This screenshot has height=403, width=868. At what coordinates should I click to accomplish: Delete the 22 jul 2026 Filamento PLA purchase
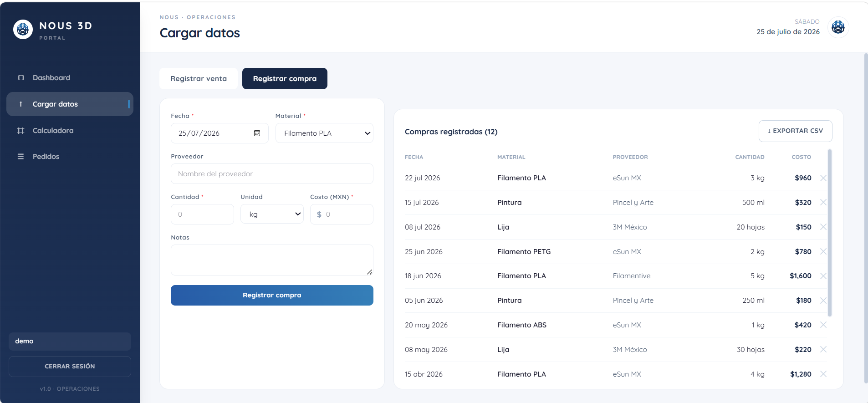pyautogui.click(x=823, y=178)
